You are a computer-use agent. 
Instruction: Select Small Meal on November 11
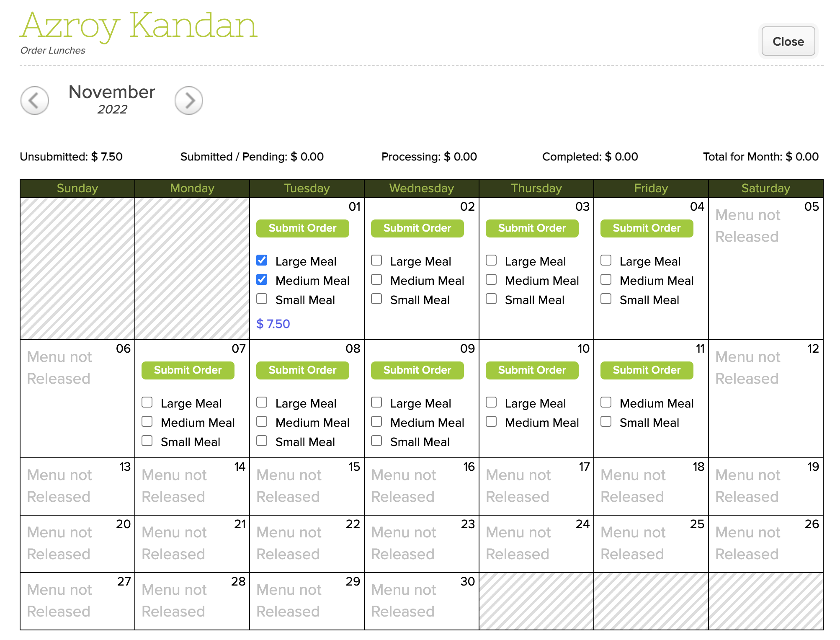(606, 422)
